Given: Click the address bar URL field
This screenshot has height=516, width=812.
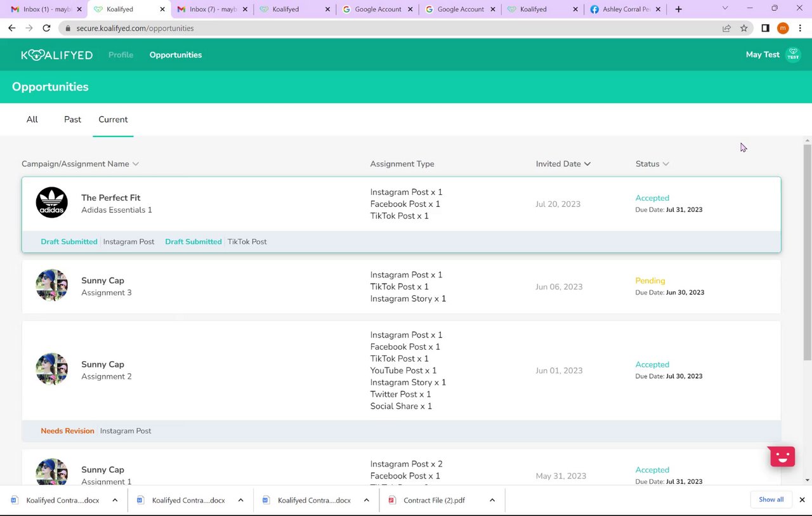Looking at the screenshot, I should (393, 29).
